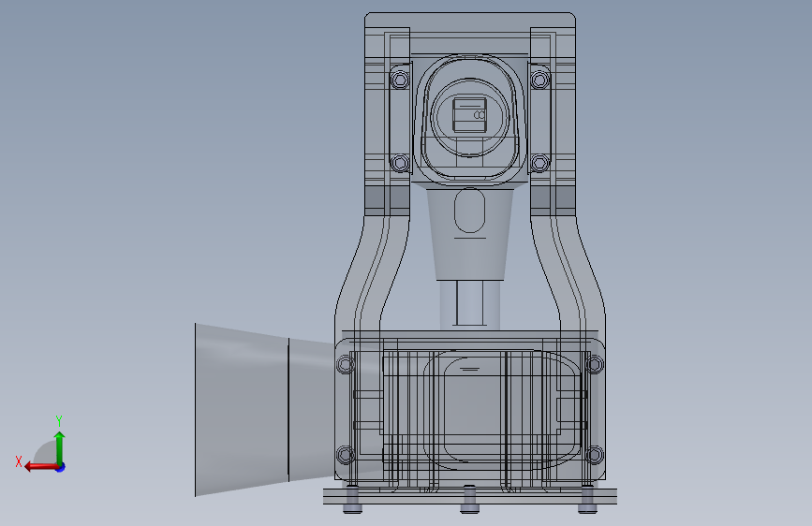Click the blue Z axis dot of the orientation triad
Viewport: 812px width, 526px height.
(x=61, y=467)
